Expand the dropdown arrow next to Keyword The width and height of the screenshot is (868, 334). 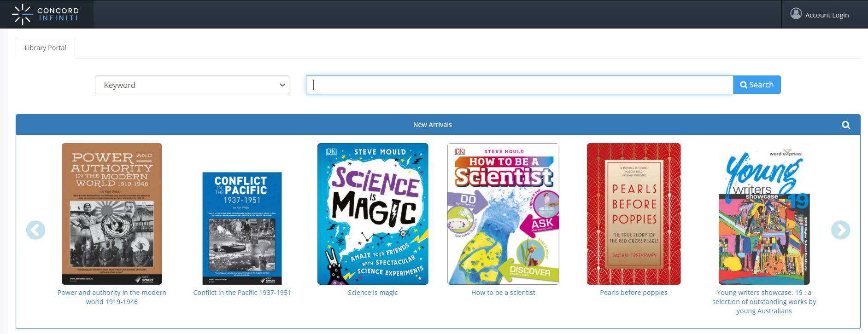[282, 85]
